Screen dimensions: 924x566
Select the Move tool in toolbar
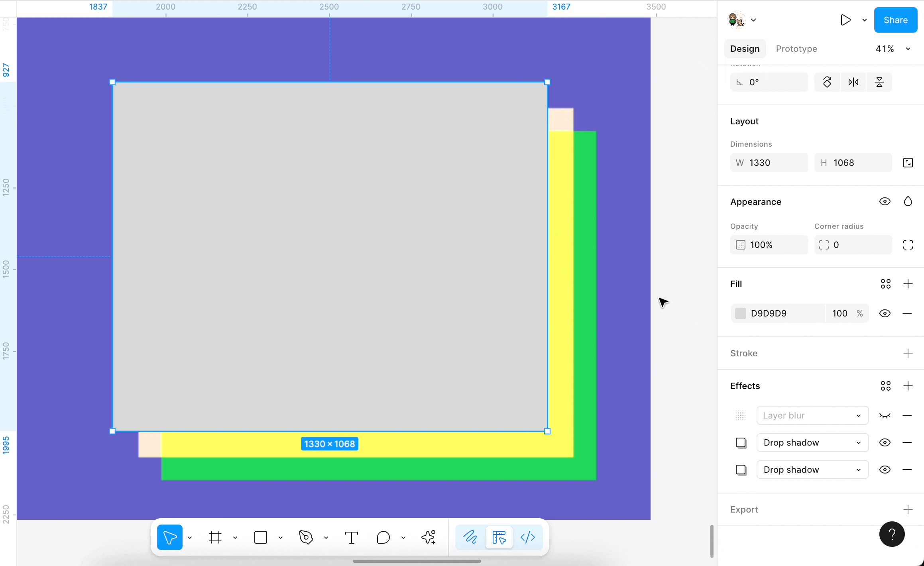(170, 537)
